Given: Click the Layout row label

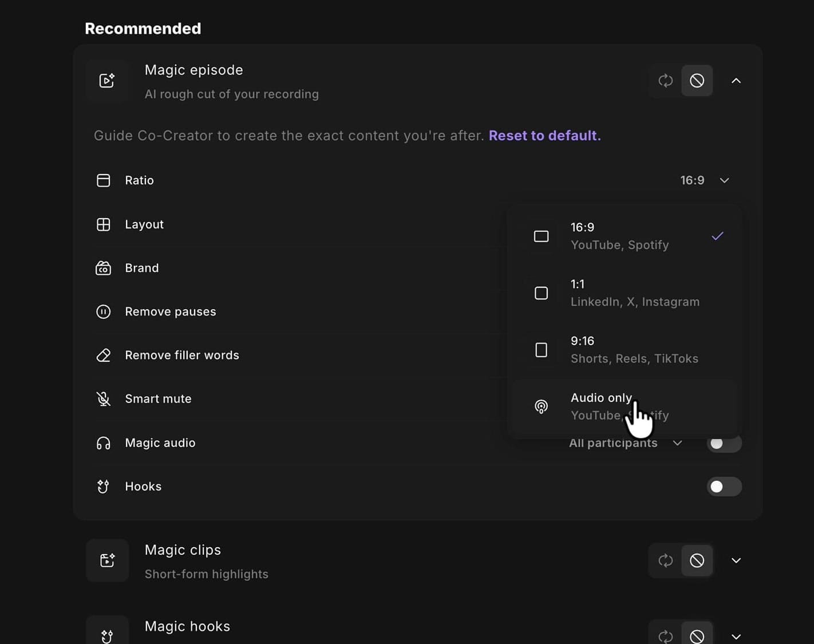Looking at the screenshot, I should pos(144,224).
